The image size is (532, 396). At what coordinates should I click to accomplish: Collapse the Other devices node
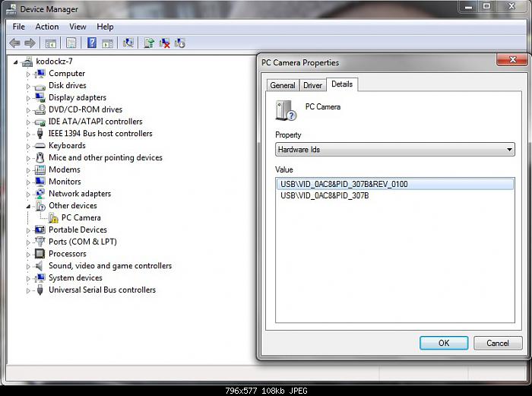pos(29,206)
